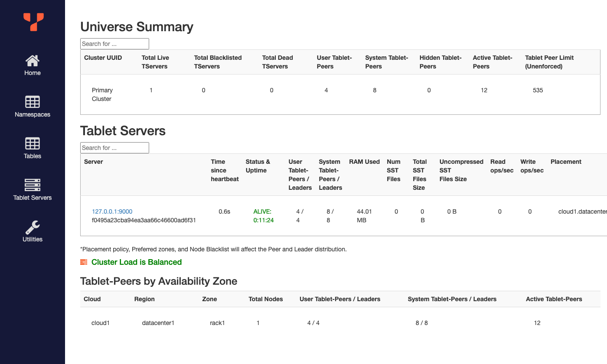607x364 pixels.
Task: Click the Time since heartbeat column header
Action: [225, 170]
